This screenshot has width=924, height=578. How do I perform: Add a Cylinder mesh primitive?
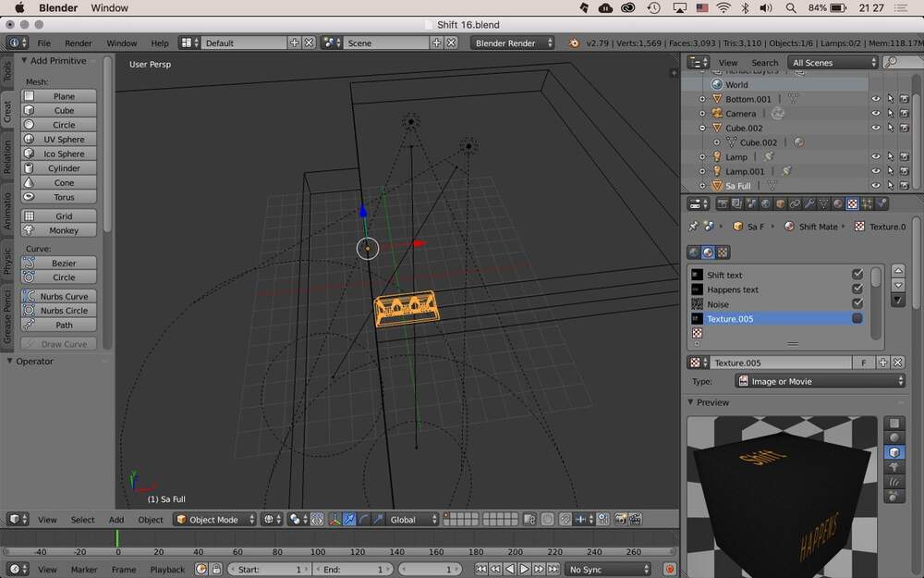pyautogui.click(x=58, y=168)
